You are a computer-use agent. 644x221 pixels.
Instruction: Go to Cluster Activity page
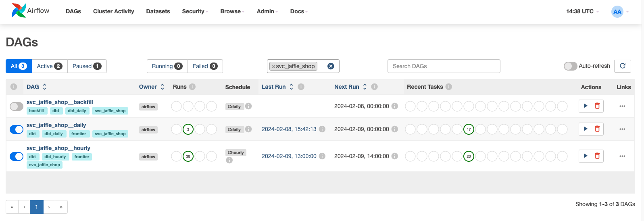[x=113, y=11]
